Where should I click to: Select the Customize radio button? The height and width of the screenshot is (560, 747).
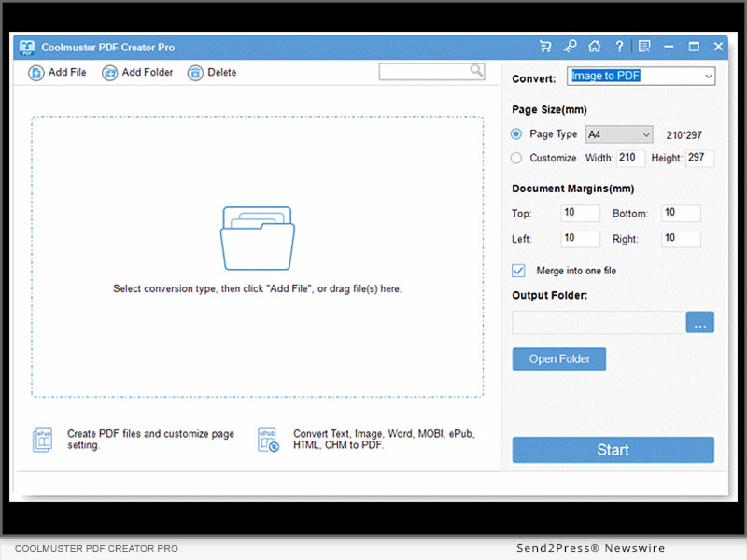(x=517, y=159)
